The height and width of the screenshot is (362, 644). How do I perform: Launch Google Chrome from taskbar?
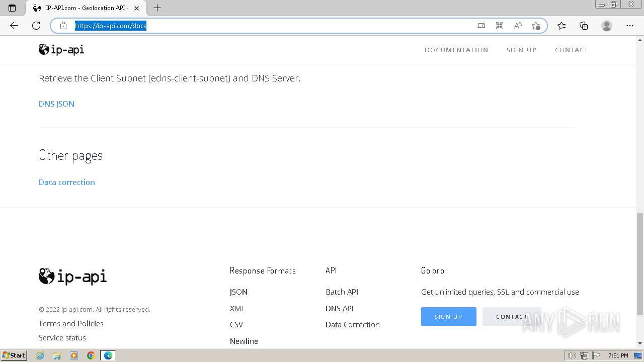[91, 355]
